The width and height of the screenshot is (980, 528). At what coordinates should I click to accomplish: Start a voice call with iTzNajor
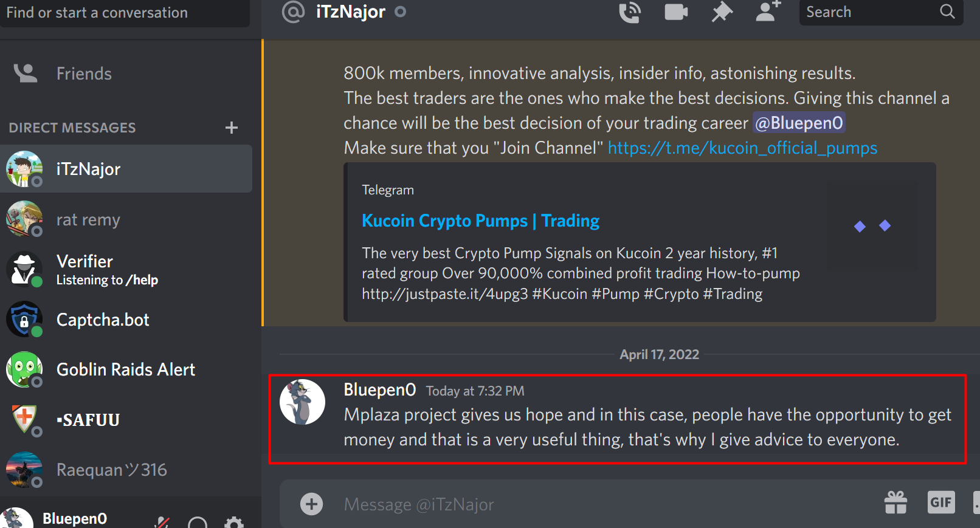click(x=630, y=12)
